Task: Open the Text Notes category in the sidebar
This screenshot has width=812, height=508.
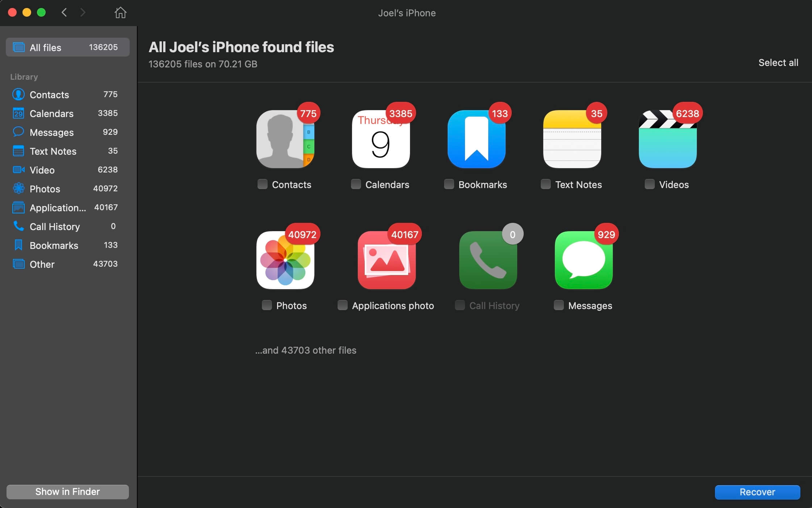Action: (x=68, y=151)
